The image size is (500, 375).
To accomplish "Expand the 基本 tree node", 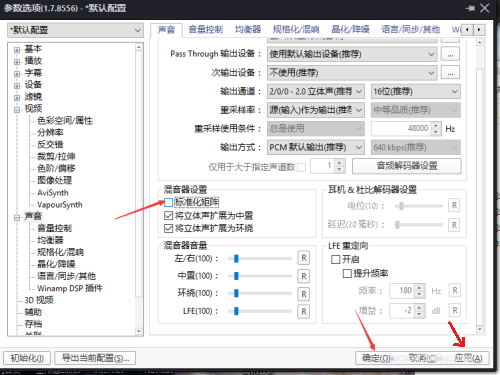I will tap(17, 50).
